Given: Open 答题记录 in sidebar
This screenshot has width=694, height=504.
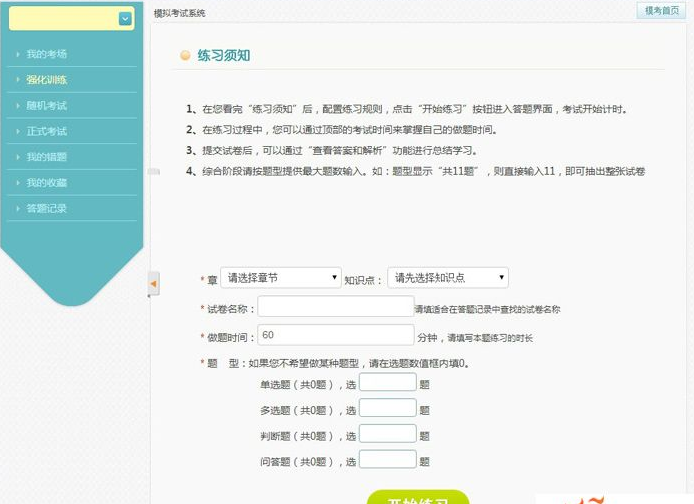Looking at the screenshot, I should pyautogui.click(x=46, y=208).
